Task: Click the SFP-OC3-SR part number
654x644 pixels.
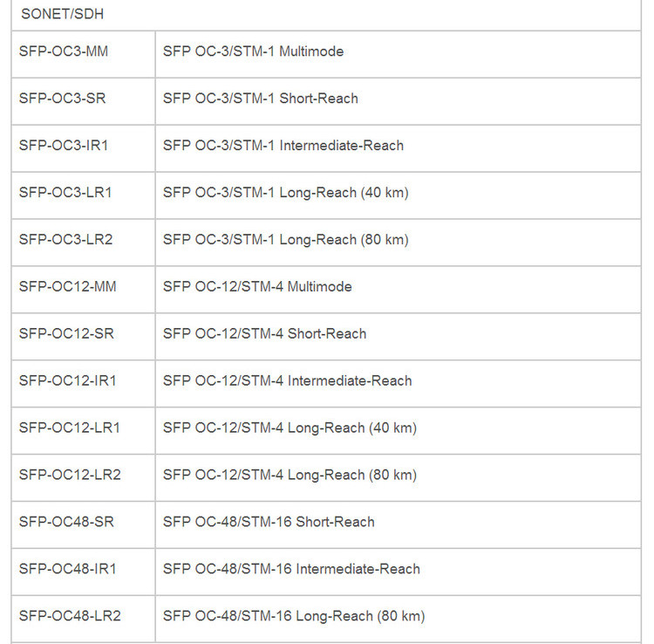Action: click(x=62, y=99)
